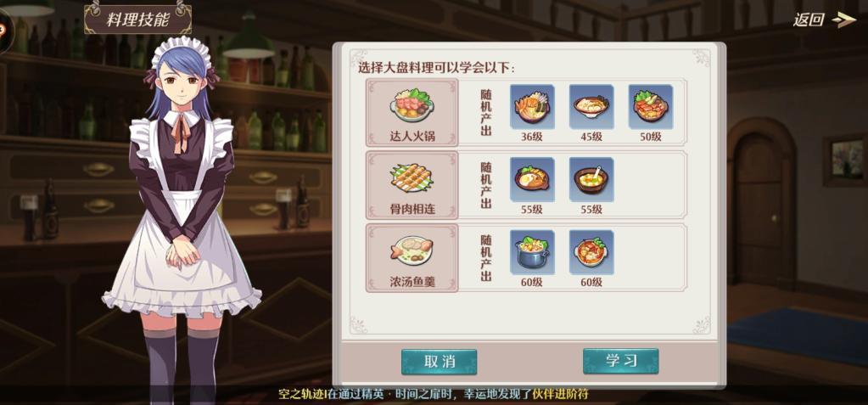The width and height of the screenshot is (868, 405).
Task: Click the 36级 seafood hotpot icon
Action: click(532, 107)
